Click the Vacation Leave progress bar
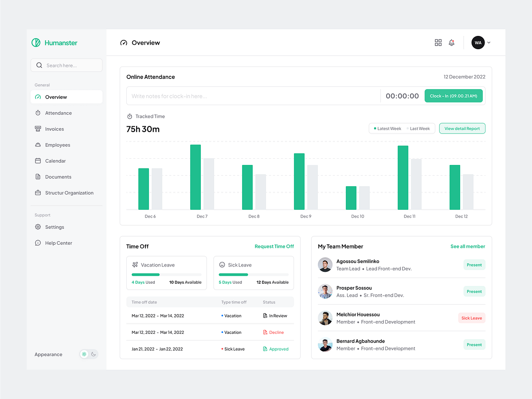This screenshot has width=532, height=399. tap(167, 275)
